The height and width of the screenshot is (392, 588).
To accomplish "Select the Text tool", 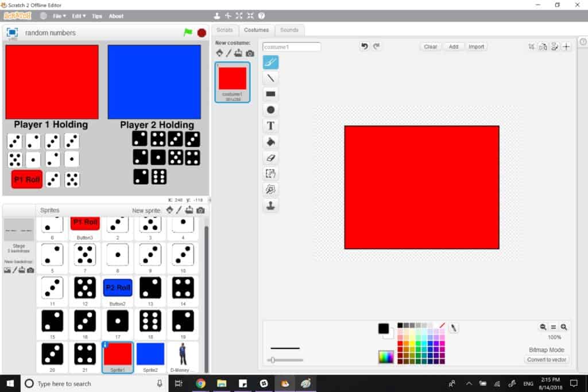I will click(270, 126).
